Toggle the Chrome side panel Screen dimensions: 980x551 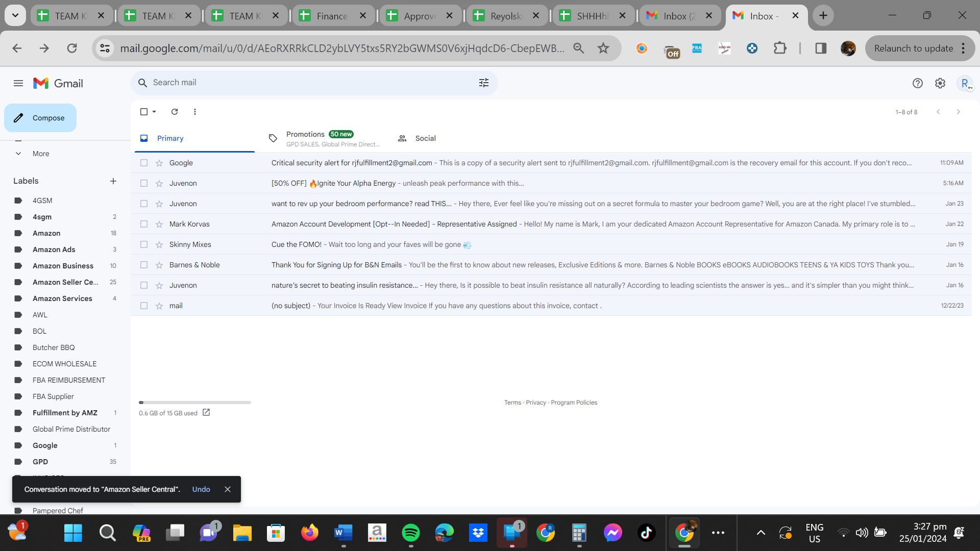(x=821, y=48)
